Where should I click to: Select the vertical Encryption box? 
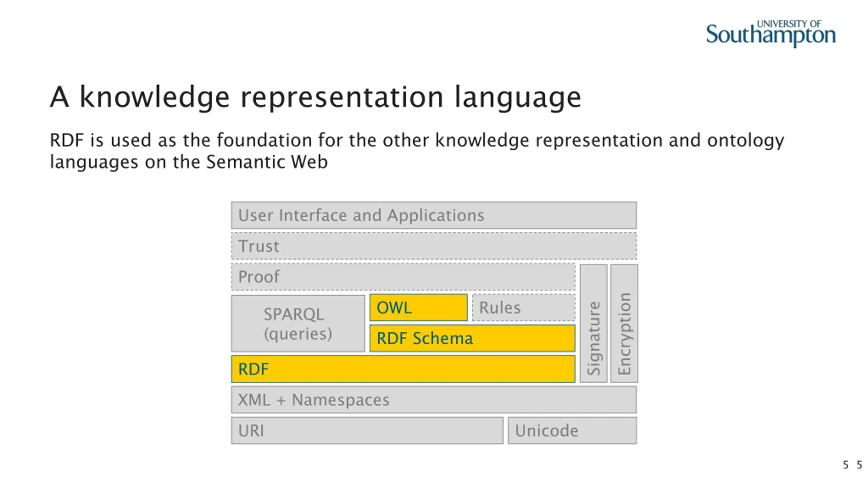click(x=624, y=324)
